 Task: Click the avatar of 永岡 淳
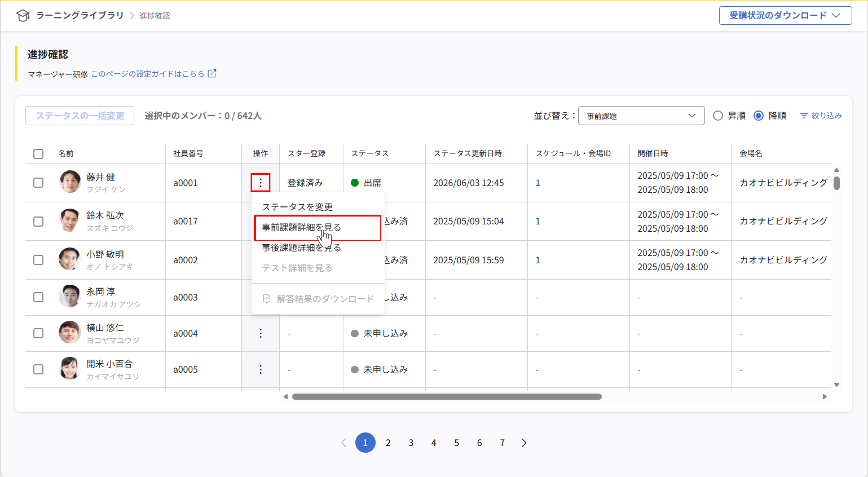(70, 296)
